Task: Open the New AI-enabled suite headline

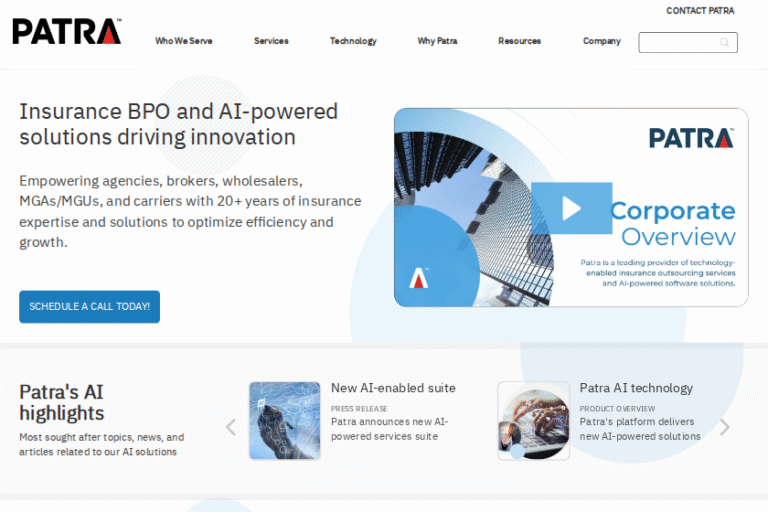Action: point(393,388)
